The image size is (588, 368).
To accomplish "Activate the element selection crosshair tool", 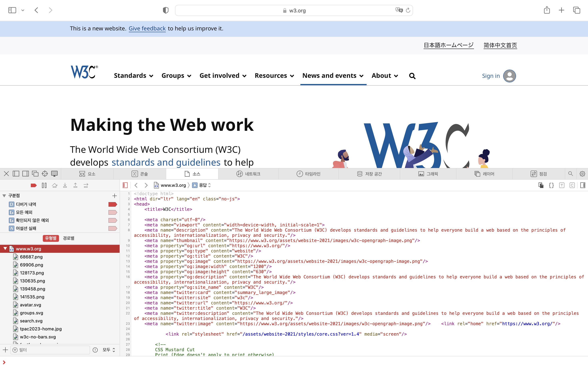I will [x=45, y=174].
